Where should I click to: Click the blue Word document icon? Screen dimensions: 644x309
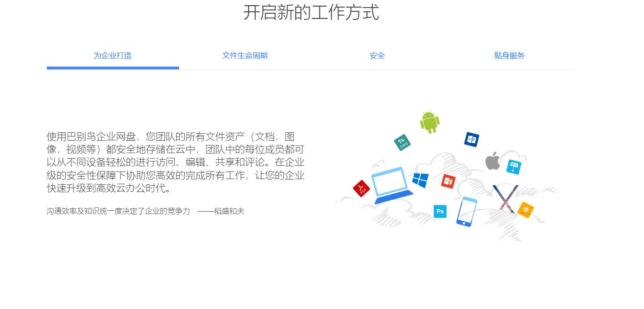472,139
